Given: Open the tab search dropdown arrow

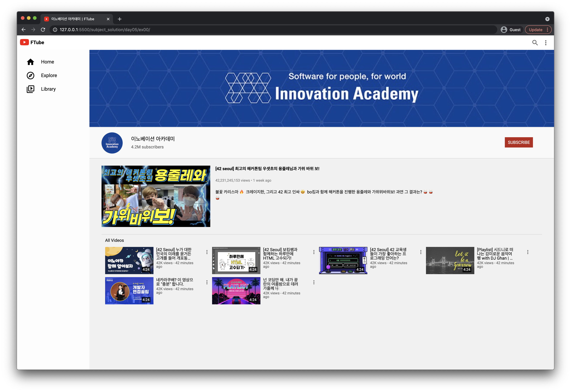Looking at the screenshot, I should pyautogui.click(x=547, y=19).
